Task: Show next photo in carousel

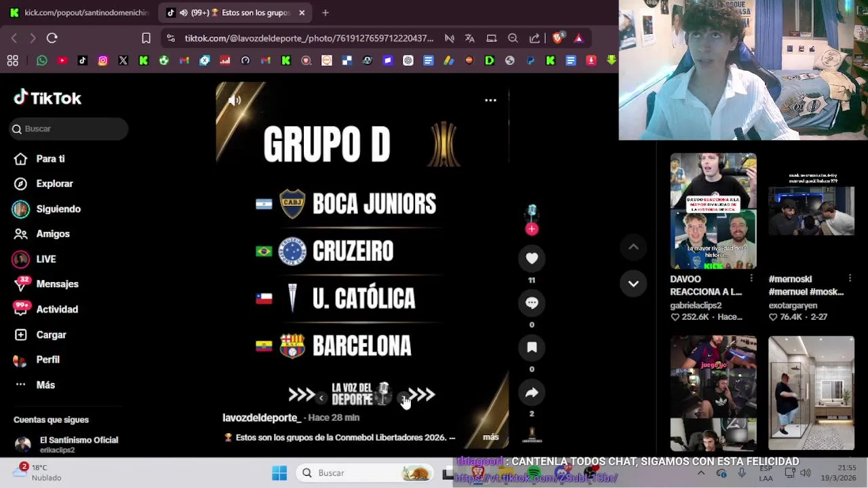Action: 403,399
